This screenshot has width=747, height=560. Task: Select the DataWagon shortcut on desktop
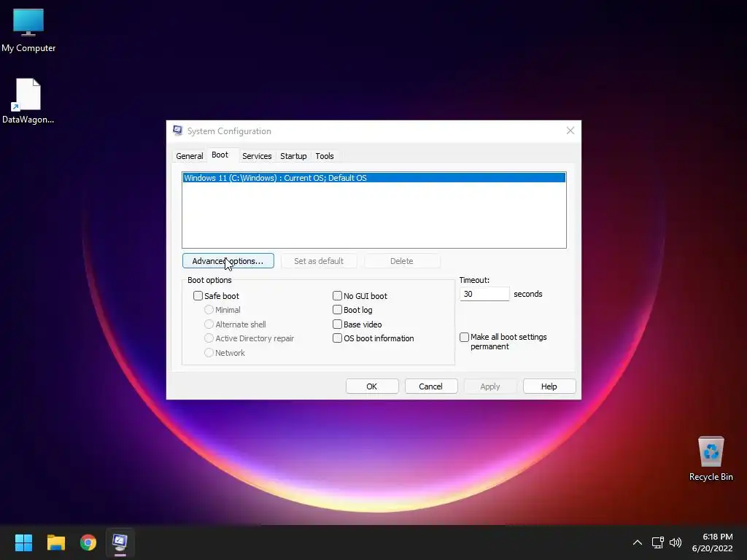pyautogui.click(x=28, y=101)
